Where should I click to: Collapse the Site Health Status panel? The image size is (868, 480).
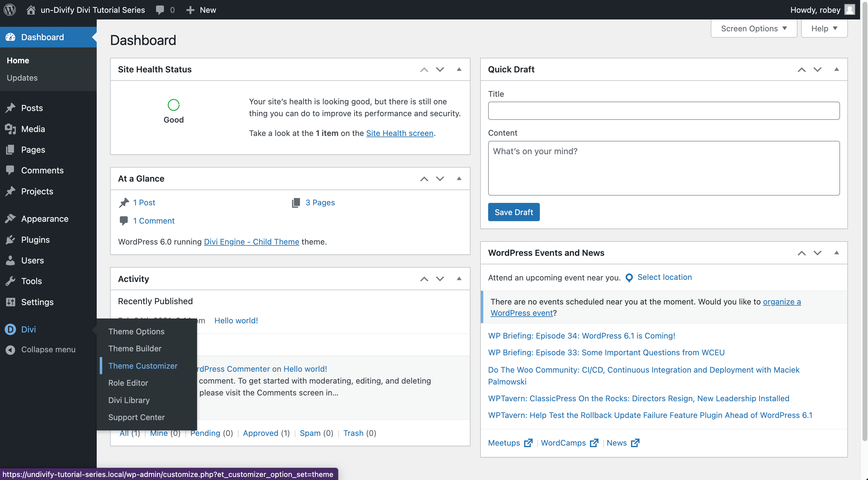(x=459, y=69)
